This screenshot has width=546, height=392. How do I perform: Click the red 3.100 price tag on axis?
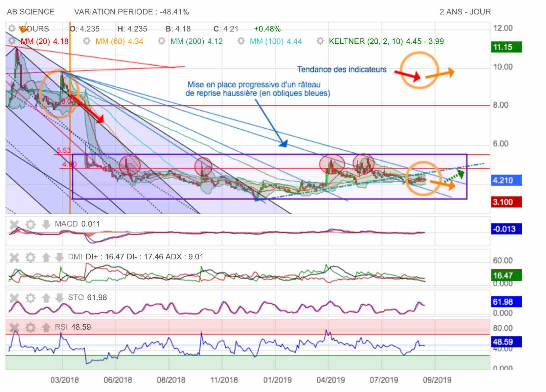tap(506, 202)
